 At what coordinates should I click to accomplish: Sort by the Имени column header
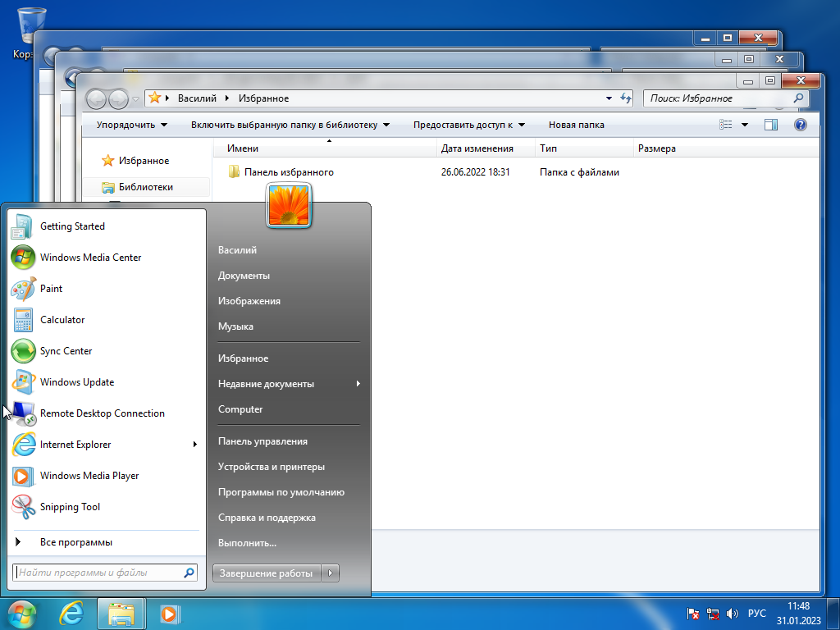[x=325, y=148]
